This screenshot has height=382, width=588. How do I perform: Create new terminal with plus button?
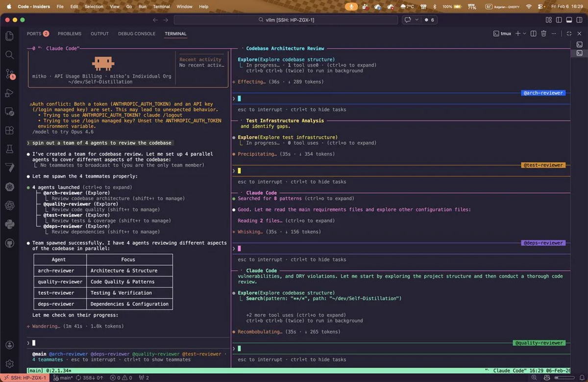coord(518,34)
